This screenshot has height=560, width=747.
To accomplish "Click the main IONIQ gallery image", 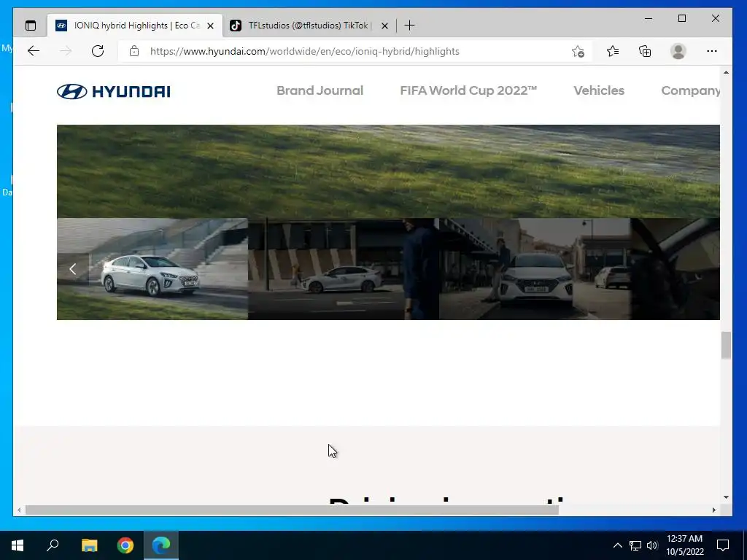I will [x=388, y=171].
